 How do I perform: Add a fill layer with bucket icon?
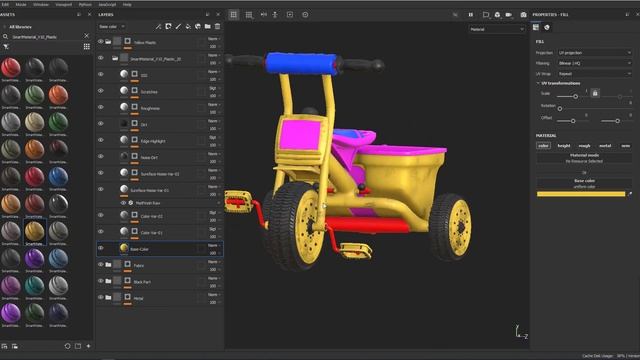[x=188, y=27]
